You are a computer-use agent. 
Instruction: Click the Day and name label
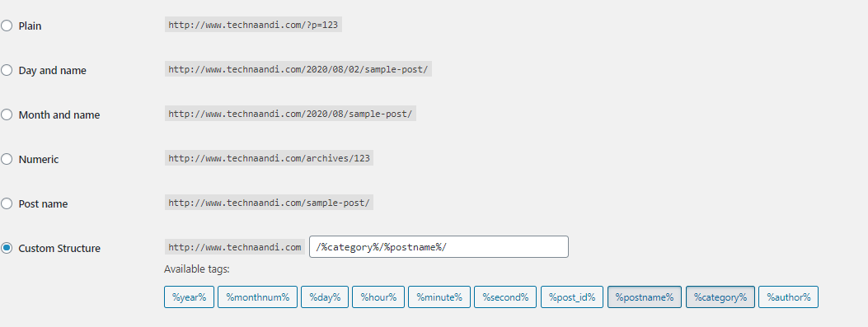(x=53, y=71)
